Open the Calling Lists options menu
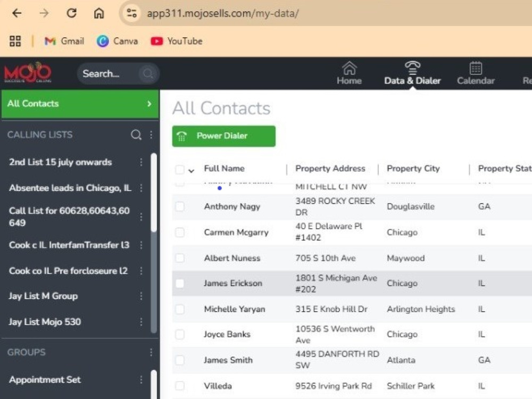This screenshot has width=532, height=399. click(151, 135)
